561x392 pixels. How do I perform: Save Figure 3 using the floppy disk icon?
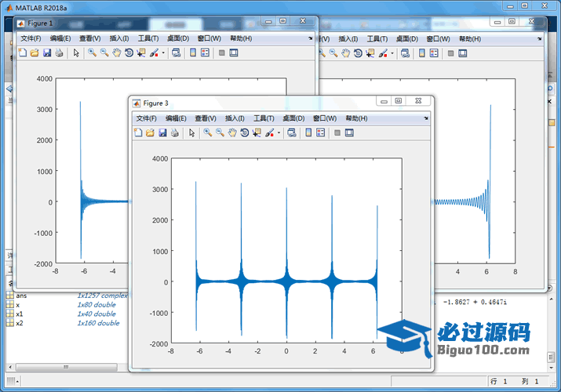(x=162, y=133)
